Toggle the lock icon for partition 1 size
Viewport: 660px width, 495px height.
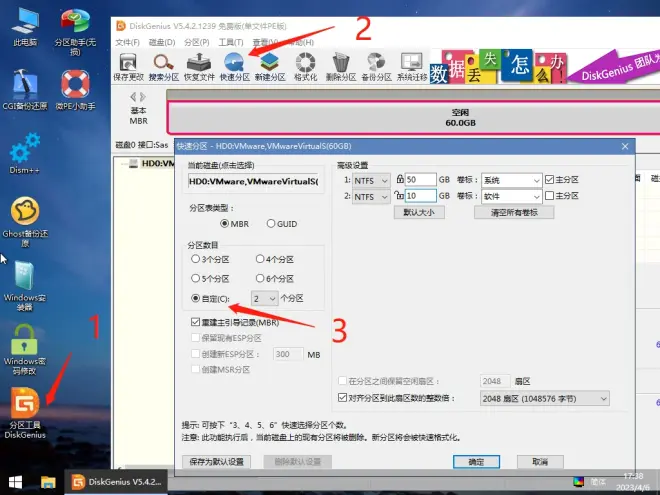point(400,179)
